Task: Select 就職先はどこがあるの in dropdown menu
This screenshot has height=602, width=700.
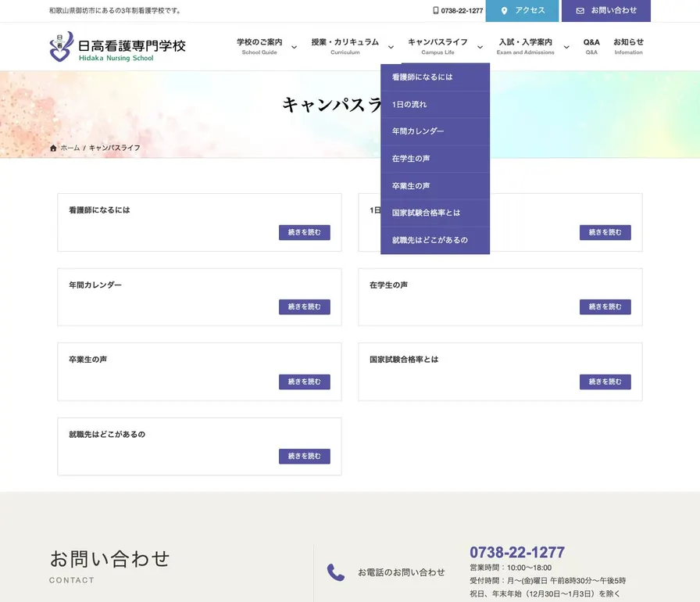Action: pyautogui.click(x=435, y=240)
